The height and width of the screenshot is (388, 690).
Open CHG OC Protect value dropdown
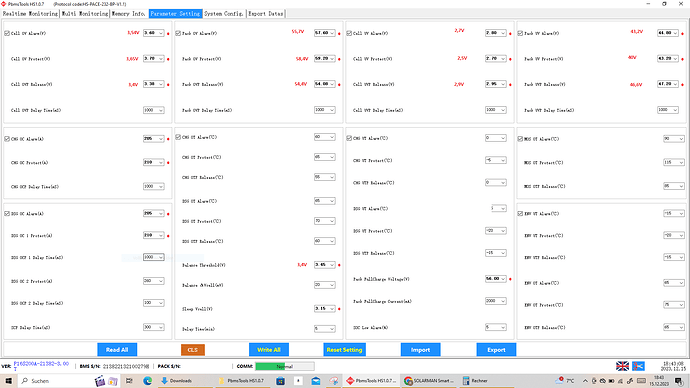pos(154,162)
